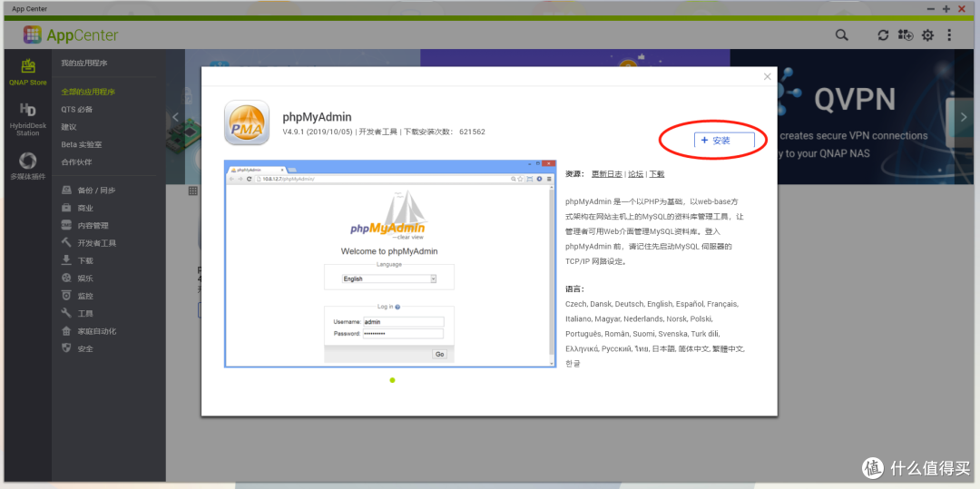
Task: Click the green screenshot pagination dot
Action: (x=392, y=380)
